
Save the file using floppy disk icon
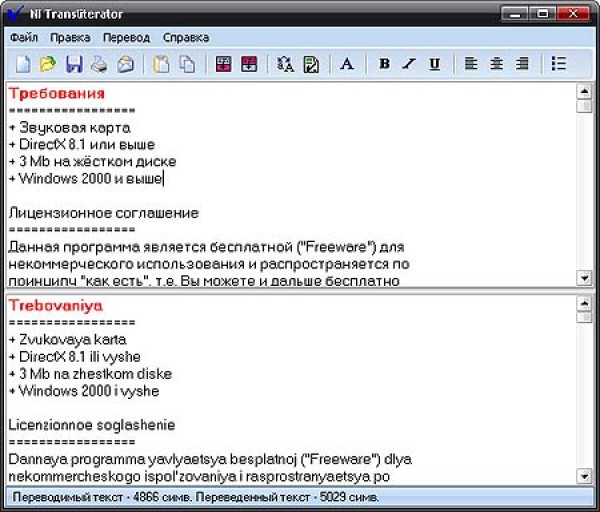(x=73, y=64)
